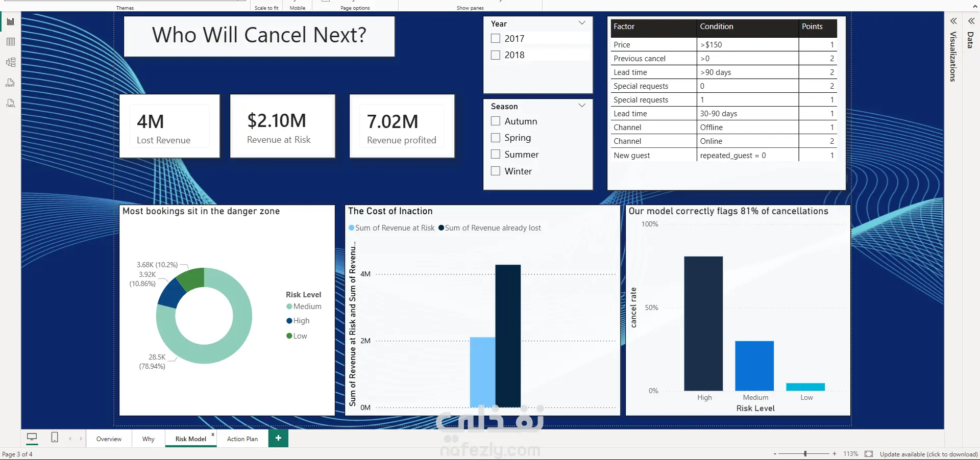Viewport: 980px width, 460px height.
Task: Add a new report page
Action: [278, 438]
